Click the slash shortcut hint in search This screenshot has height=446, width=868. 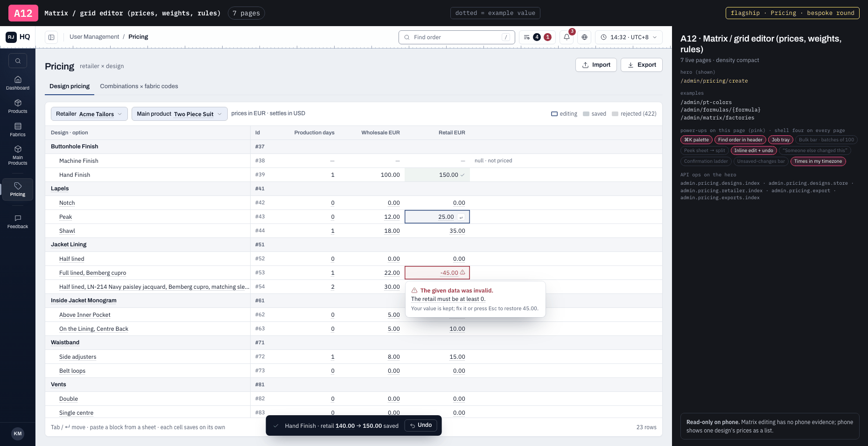[506, 37]
